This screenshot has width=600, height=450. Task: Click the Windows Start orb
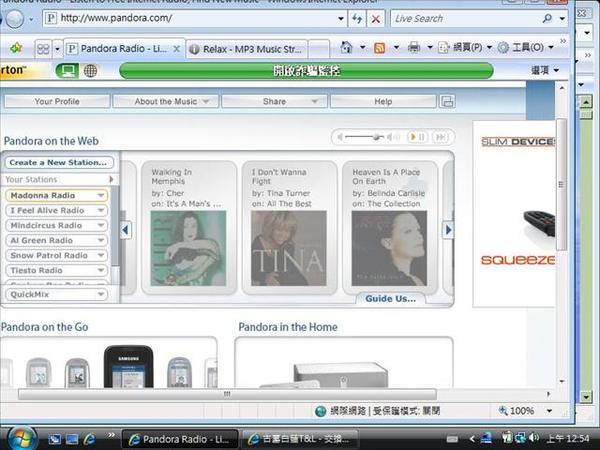click(21, 438)
